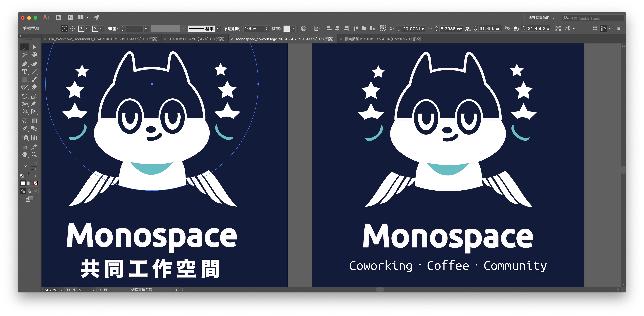Open the artboard number dropdown

tap(93, 290)
